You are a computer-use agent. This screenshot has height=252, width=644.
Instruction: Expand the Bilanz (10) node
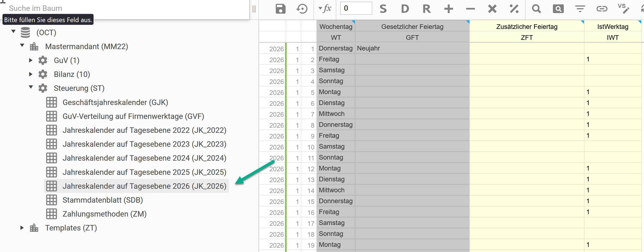[31, 74]
